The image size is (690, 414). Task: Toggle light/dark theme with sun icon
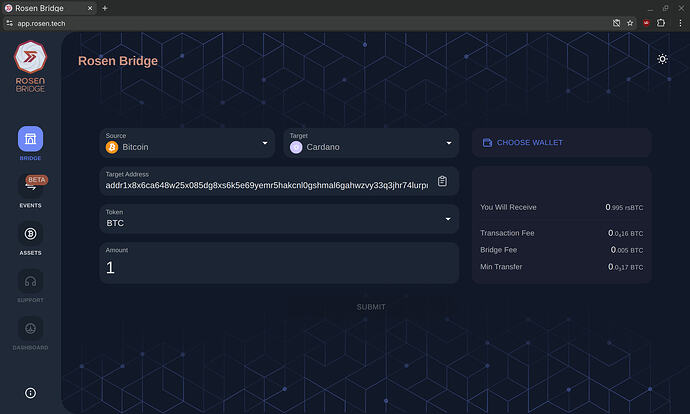[662, 60]
